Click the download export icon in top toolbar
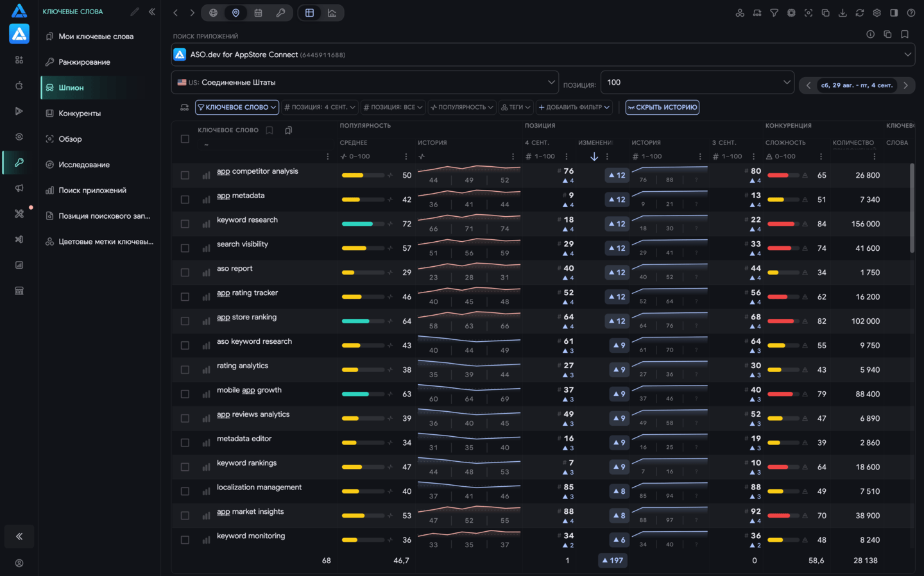924x576 pixels. click(843, 13)
